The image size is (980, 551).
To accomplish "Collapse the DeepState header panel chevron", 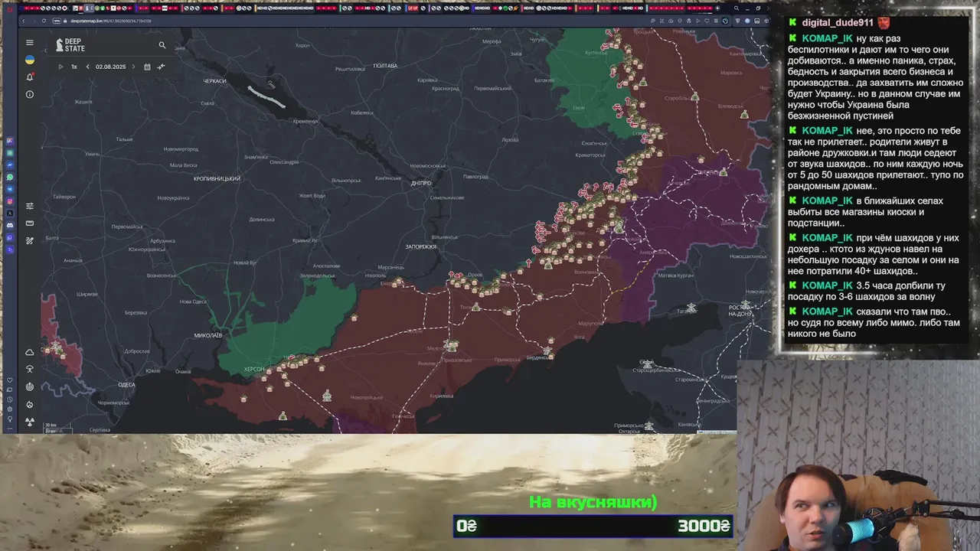I will coord(45,51).
